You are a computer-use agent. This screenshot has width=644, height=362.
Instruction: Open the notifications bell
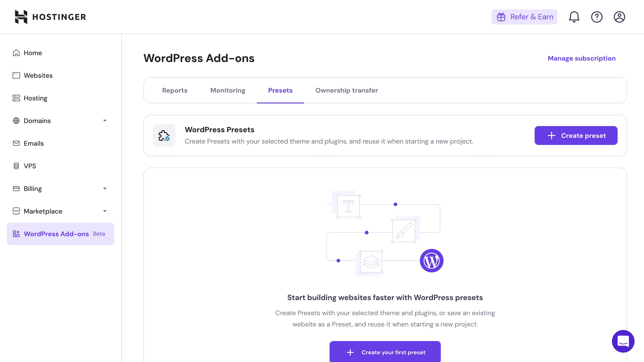point(574,17)
